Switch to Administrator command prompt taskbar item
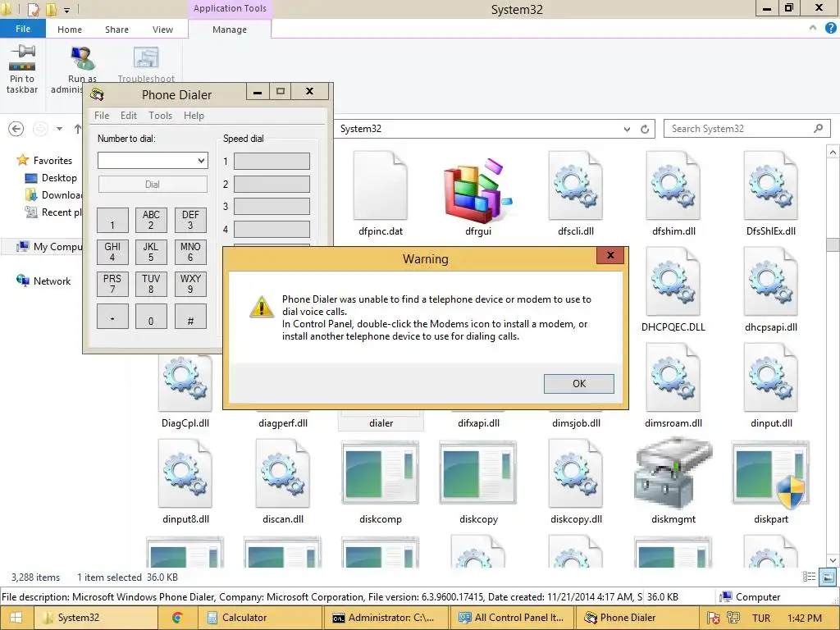 tap(386, 618)
